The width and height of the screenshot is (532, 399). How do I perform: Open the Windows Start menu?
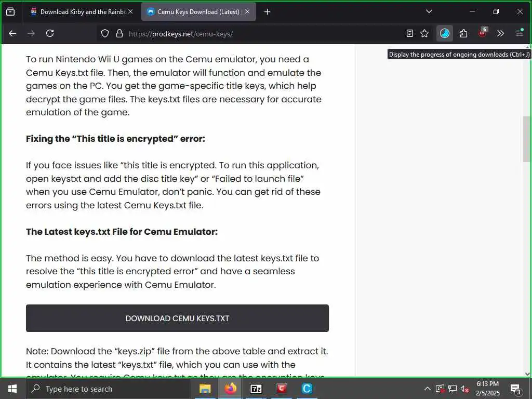coord(12,389)
